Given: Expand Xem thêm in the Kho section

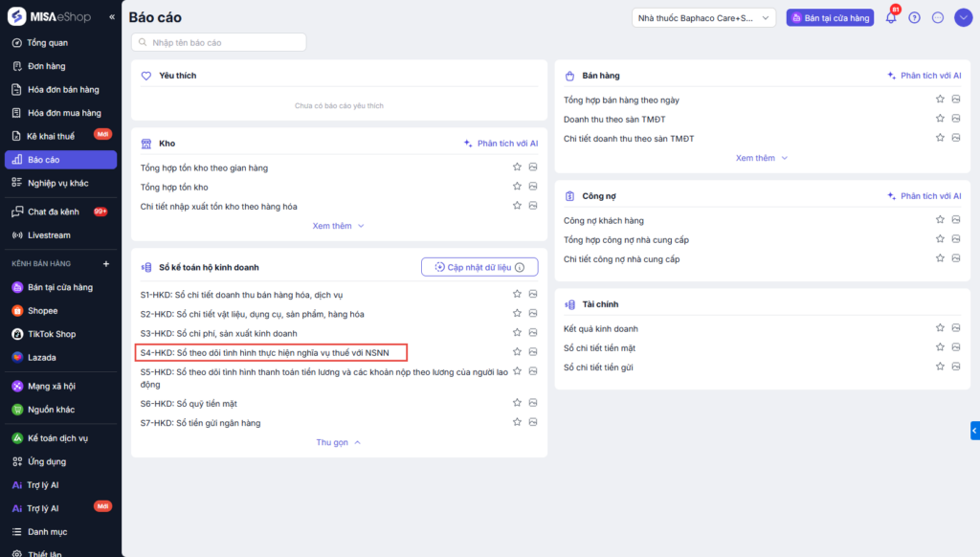Looking at the screenshot, I should pos(338,226).
